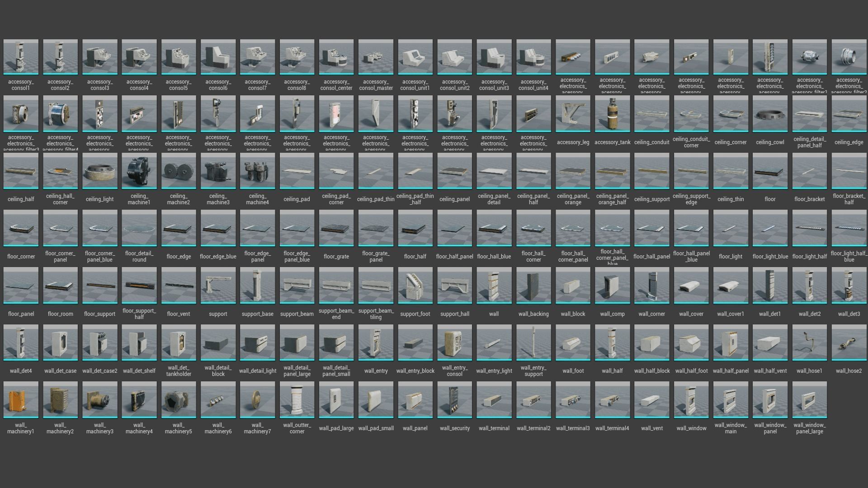Image resolution: width=868 pixels, height=488 pixels.
Task: Open the ceiling_light asset
Action: pyautogui.click(x=99, y=171)
